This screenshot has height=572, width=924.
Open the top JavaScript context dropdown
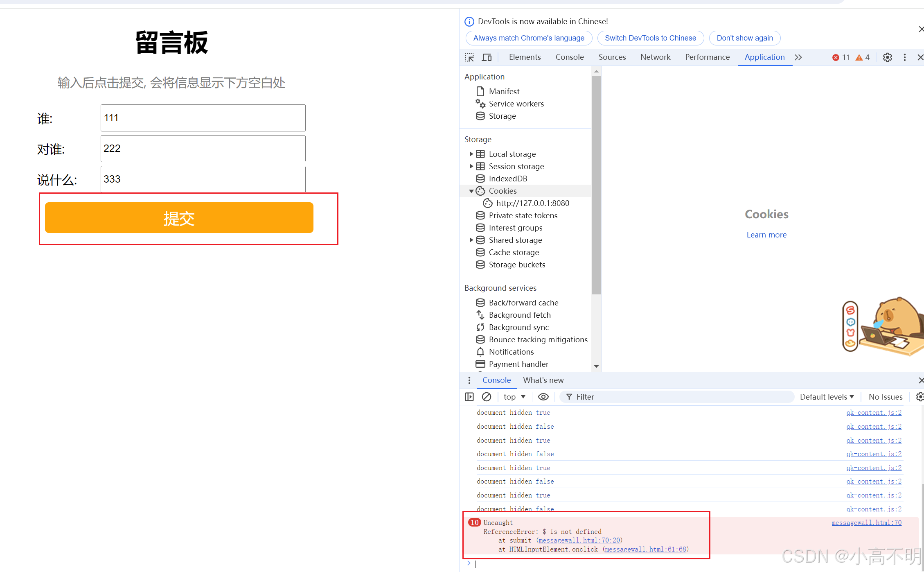point(514,397)
